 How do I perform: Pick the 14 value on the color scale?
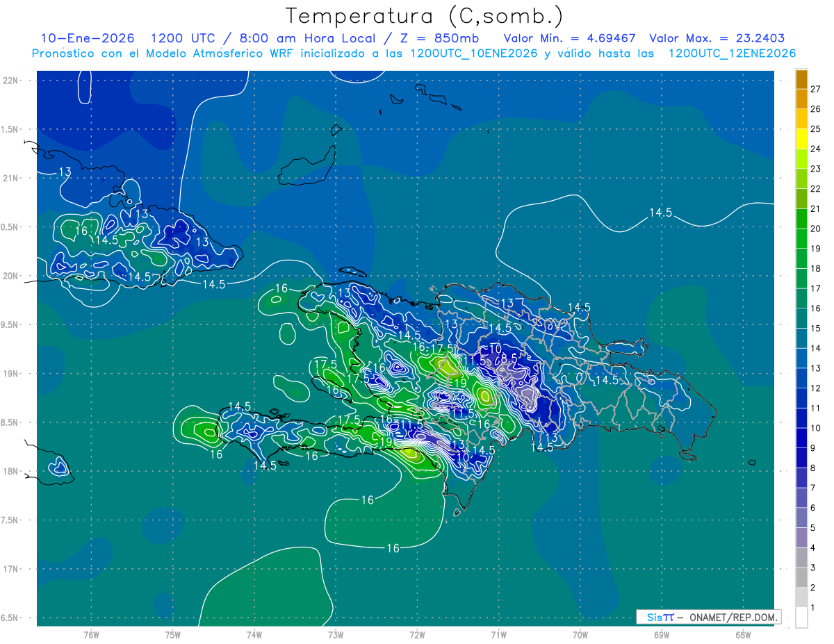[816, 348]
